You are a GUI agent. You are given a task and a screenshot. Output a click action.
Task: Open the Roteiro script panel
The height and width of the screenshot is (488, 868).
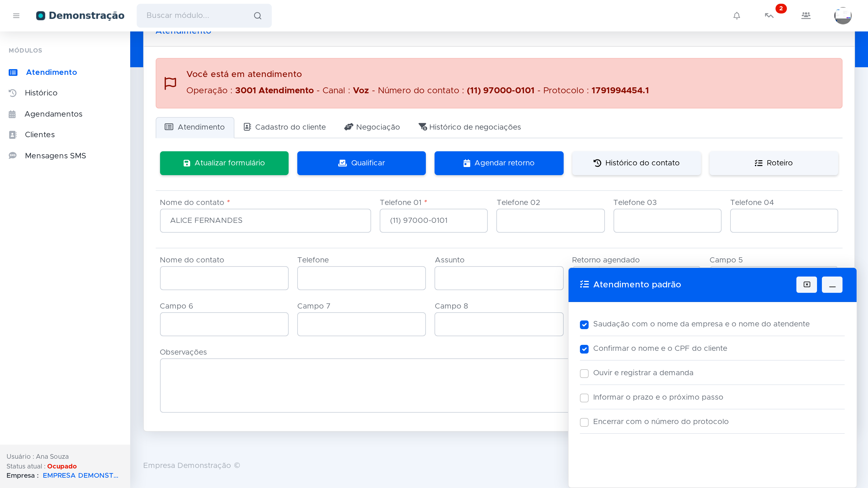tap(774, 163)
